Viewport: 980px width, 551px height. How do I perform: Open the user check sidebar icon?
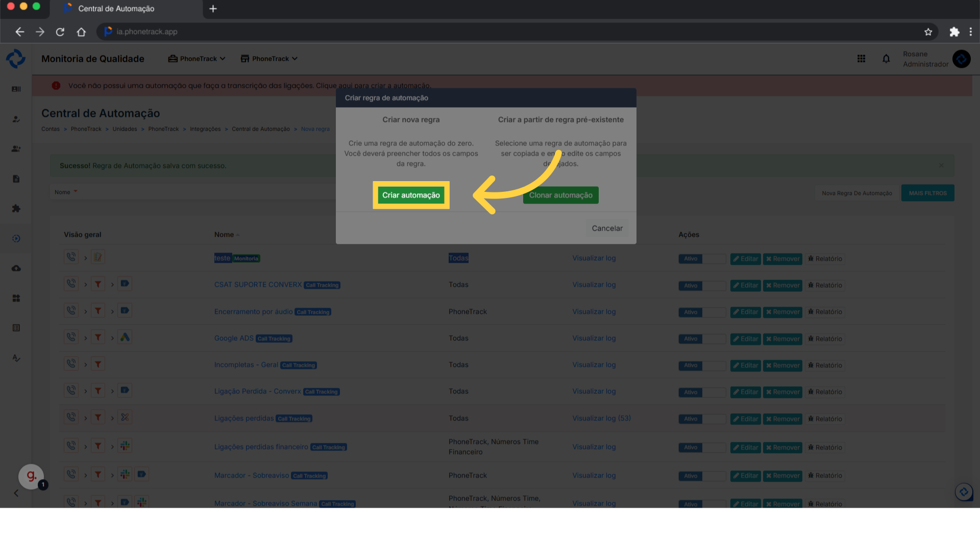16,119
